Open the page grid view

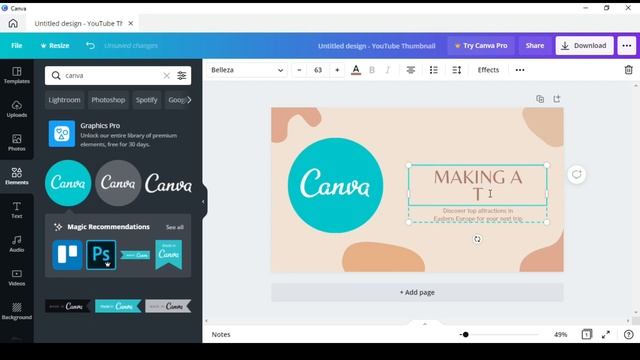[x=587, y=334]
